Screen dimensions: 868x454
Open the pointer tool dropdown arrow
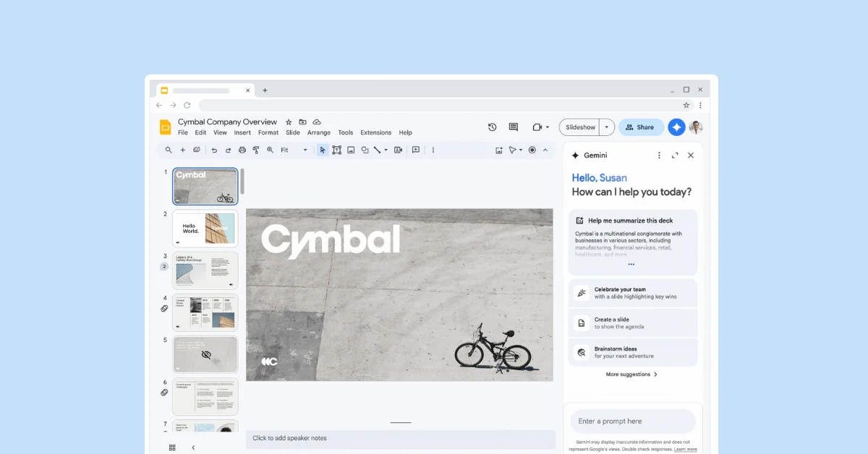click(521, 150)
